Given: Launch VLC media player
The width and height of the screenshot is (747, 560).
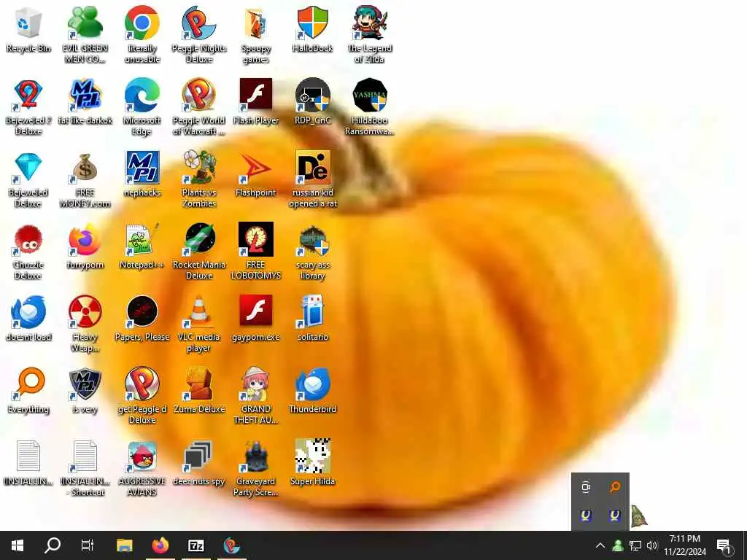Looking at the screenshot, I should [x=199, y=324].
